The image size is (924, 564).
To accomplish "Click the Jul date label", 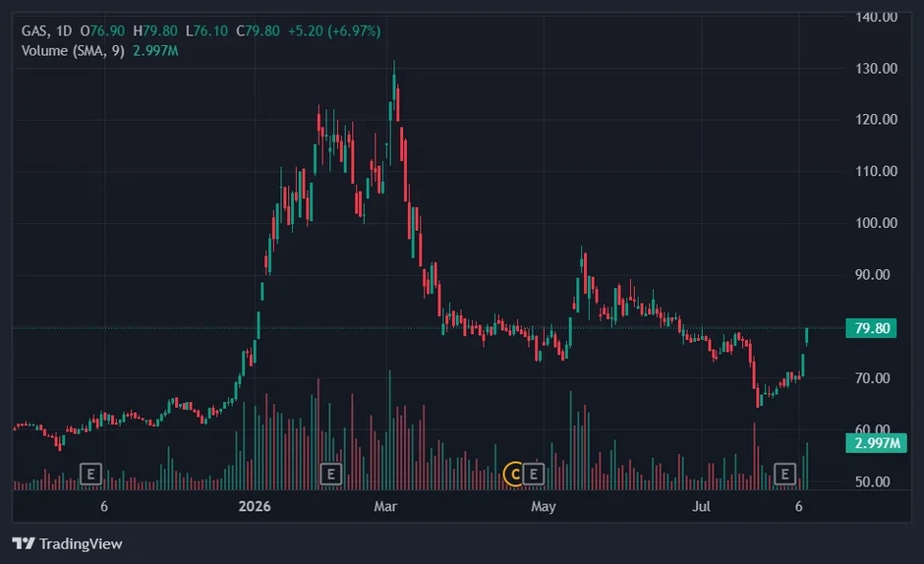I will (x=701, y=506).
